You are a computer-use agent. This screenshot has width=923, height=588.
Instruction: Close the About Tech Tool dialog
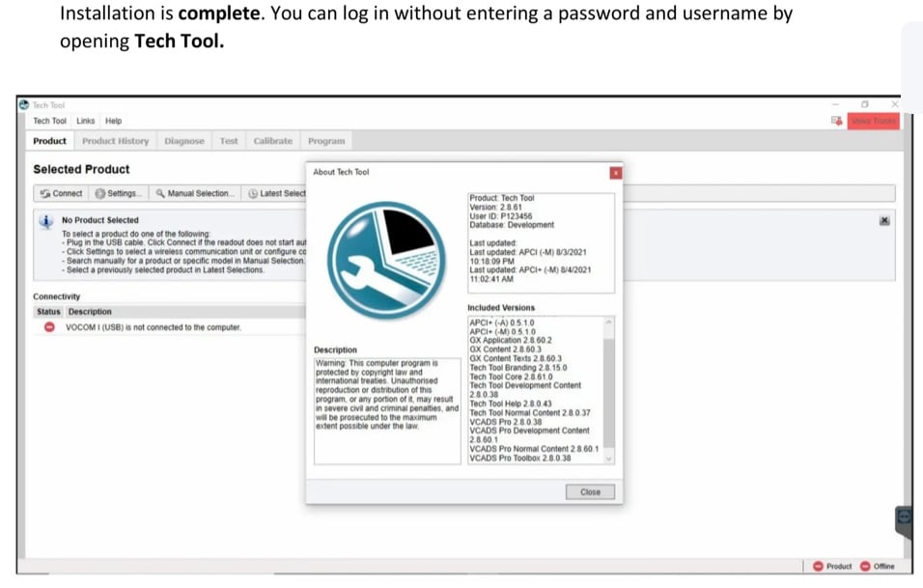(615, 173)
